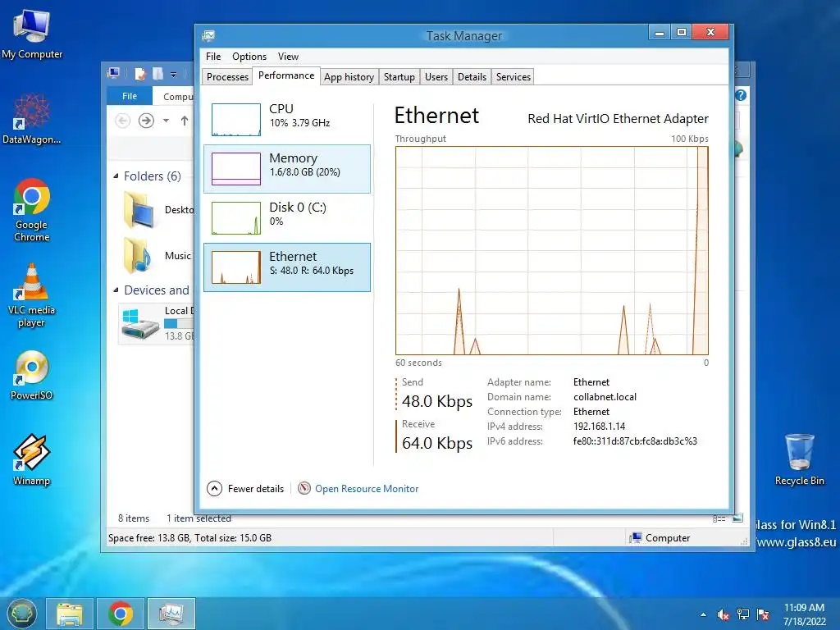Viewport: 840px width, 630px height.
Task: Click the Ethernet throughput graph
Action: tap(552, 250)
